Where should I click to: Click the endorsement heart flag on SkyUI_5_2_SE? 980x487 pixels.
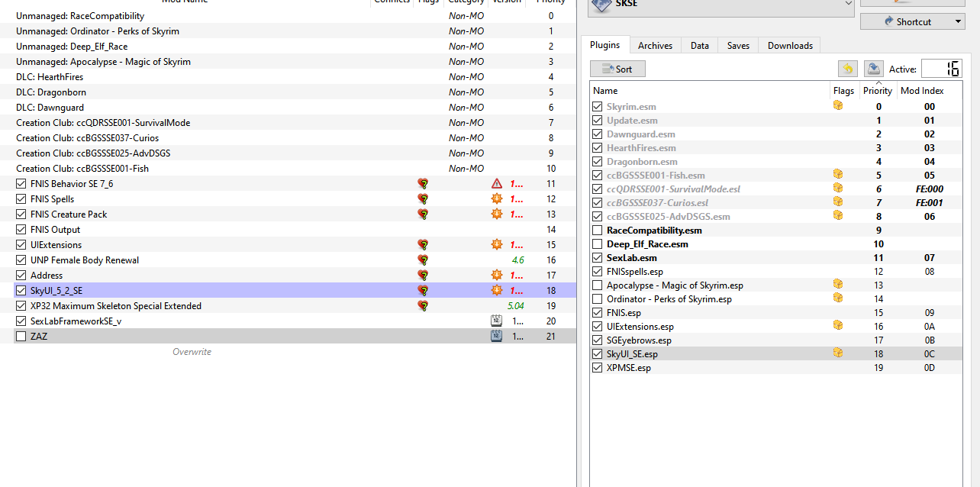tap(423, 291)
